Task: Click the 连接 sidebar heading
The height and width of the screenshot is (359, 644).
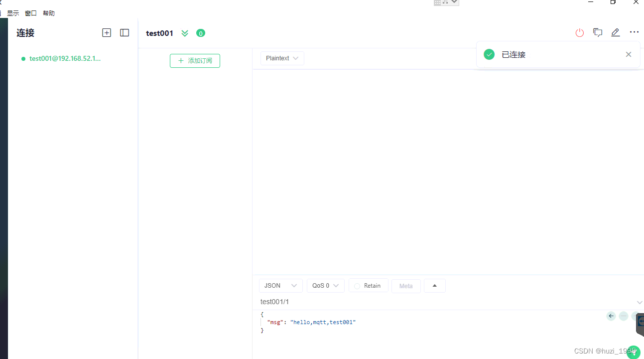Action: tap(25, 33)
